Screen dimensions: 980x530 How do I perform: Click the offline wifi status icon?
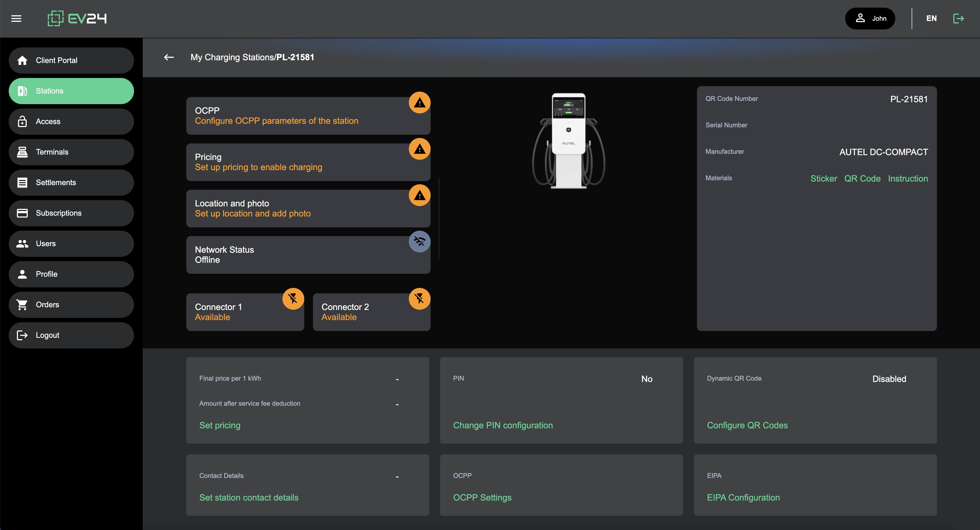click(419, 241)
